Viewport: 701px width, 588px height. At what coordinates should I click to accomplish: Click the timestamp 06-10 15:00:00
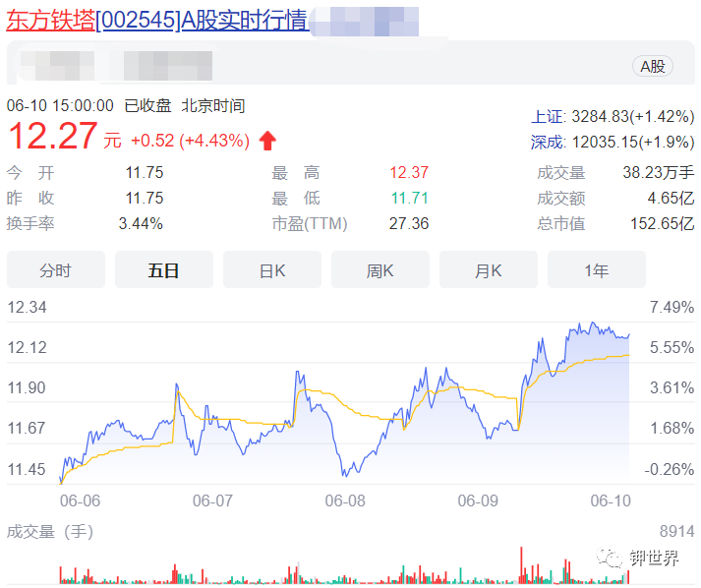tap(60, 106)
